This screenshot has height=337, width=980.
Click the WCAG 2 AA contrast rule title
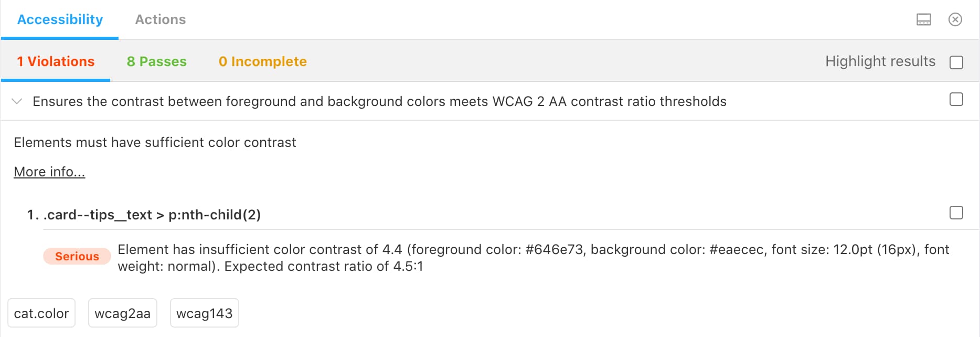click(x=379, y=101)
